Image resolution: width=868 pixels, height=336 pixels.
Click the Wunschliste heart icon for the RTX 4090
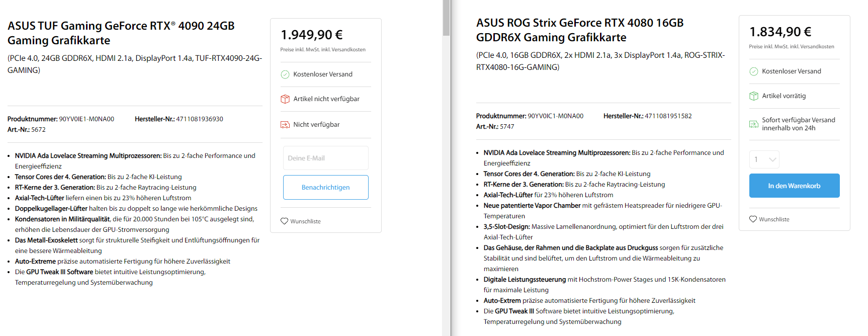tap(284, 221)
